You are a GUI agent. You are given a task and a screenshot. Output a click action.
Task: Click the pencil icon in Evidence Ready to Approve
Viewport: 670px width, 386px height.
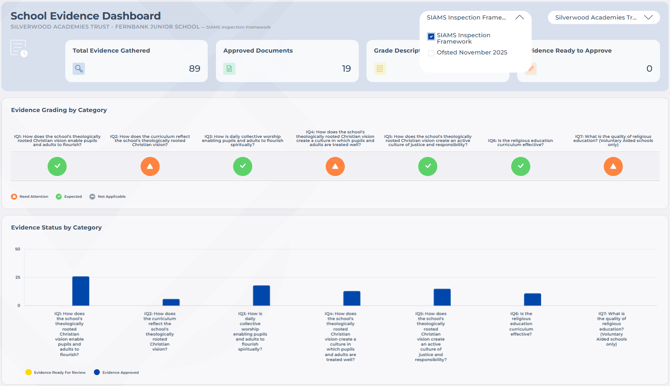click(x=531, y=68)
